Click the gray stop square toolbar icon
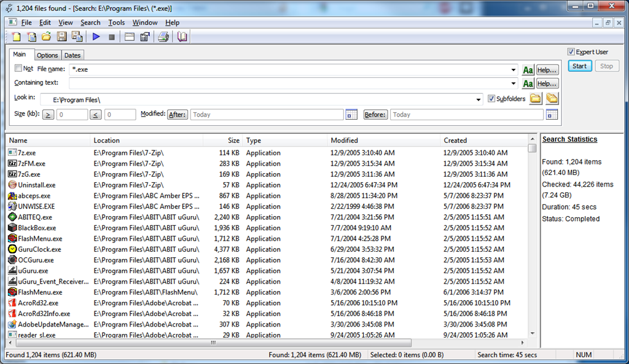The image size is (629, 364). 112,37
